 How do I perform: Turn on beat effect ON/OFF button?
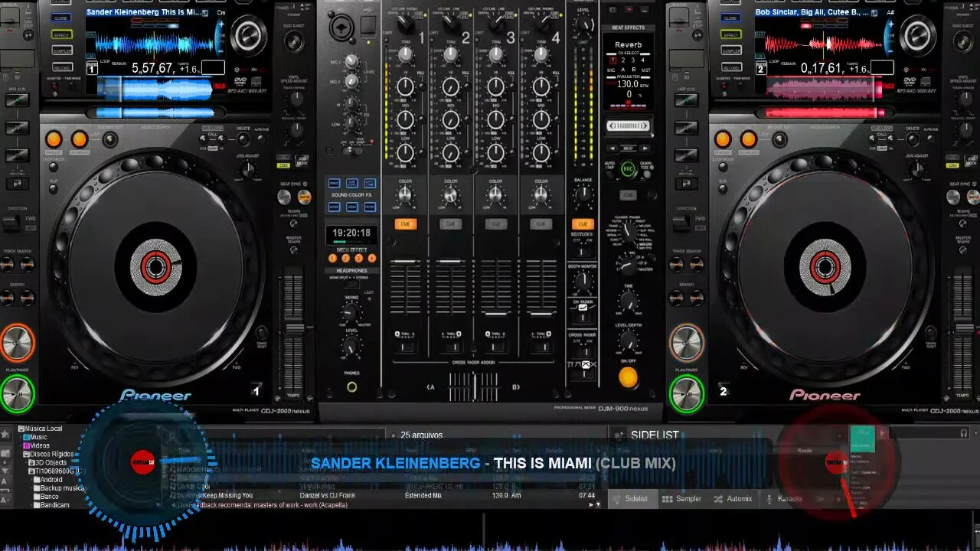[628, 377]
